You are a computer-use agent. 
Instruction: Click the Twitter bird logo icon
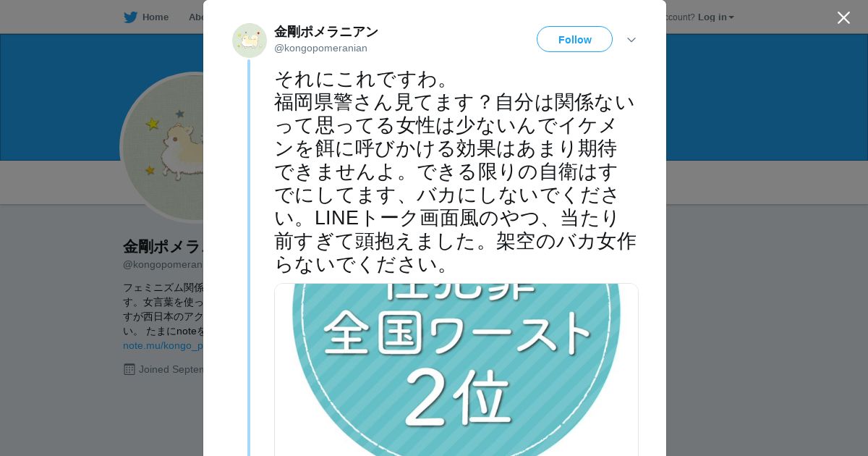click(x=130, y=17)
